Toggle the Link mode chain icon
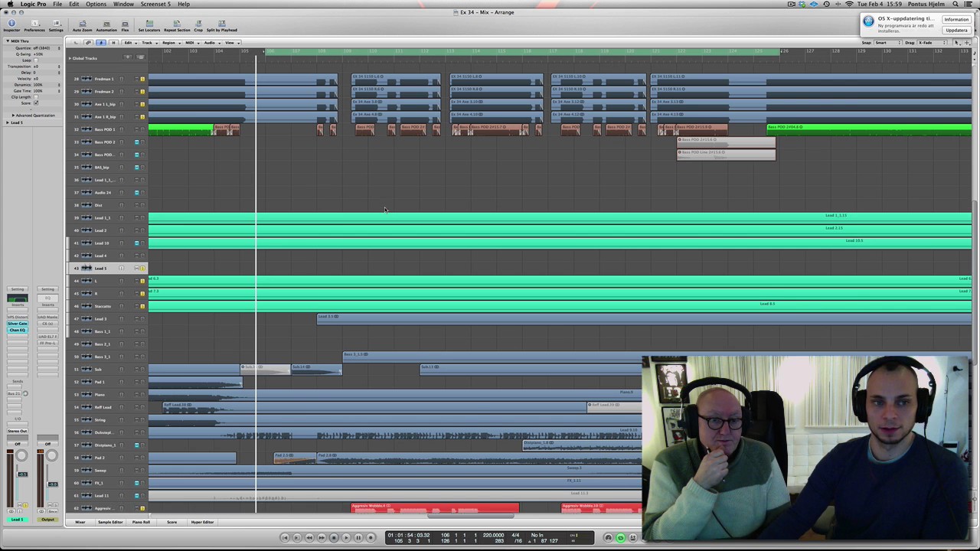The image size is (980, 551). click(88, 43)
